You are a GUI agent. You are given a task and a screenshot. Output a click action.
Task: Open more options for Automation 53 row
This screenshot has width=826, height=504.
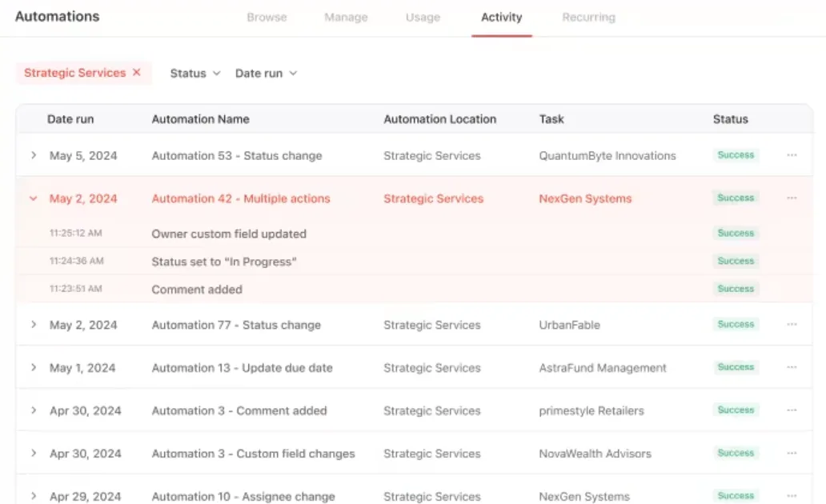pos(792,155)
